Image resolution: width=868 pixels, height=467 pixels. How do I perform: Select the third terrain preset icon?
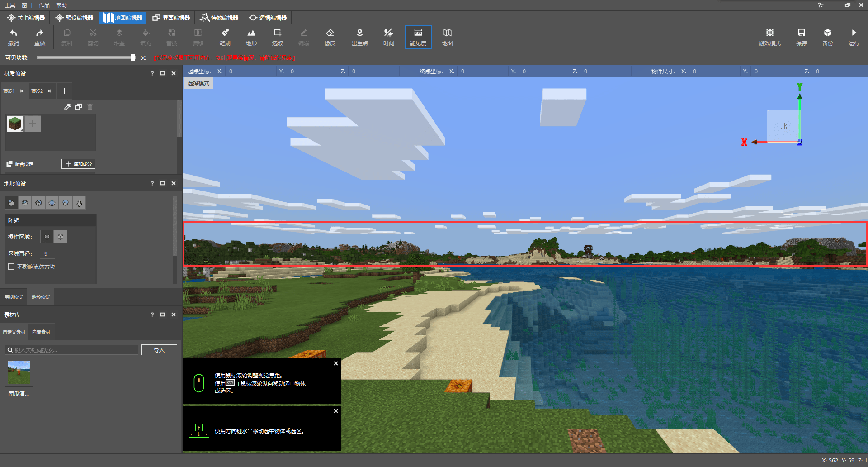pyautogui.click(x=38, y=203)
